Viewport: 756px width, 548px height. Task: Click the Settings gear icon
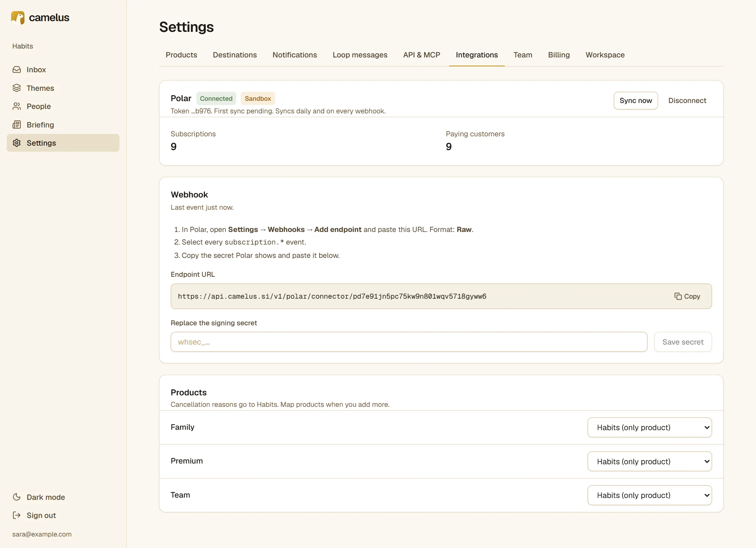pos(17,143)
